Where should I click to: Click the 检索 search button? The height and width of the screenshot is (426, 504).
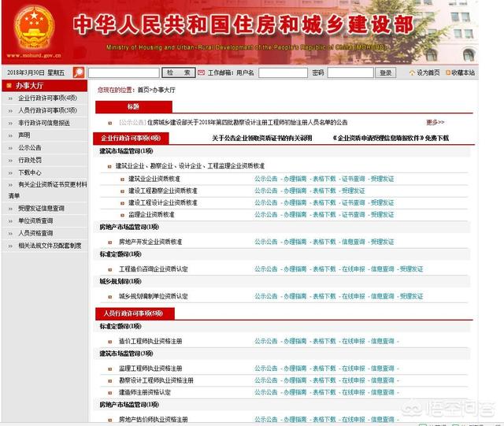click(179, 72)
